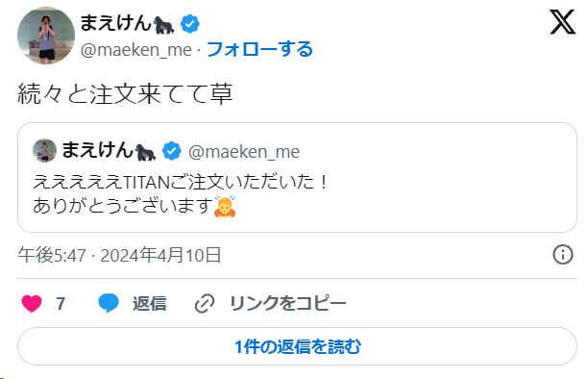
Task: Open 1件の返信を読む to read the reply
Action: pos(297,346)
